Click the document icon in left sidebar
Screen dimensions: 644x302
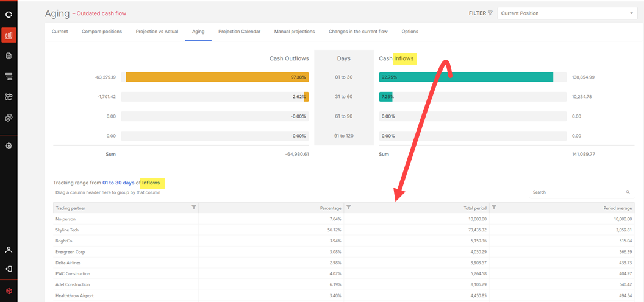coord(9,56)
